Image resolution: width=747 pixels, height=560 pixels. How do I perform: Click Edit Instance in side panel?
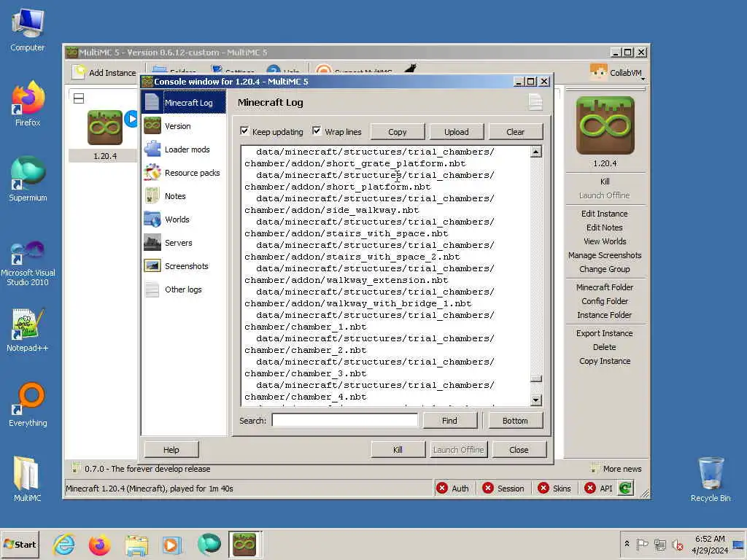605,214
